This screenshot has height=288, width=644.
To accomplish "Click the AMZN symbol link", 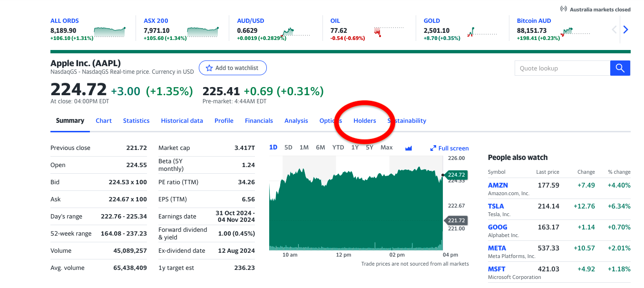I will pos(498,185).
